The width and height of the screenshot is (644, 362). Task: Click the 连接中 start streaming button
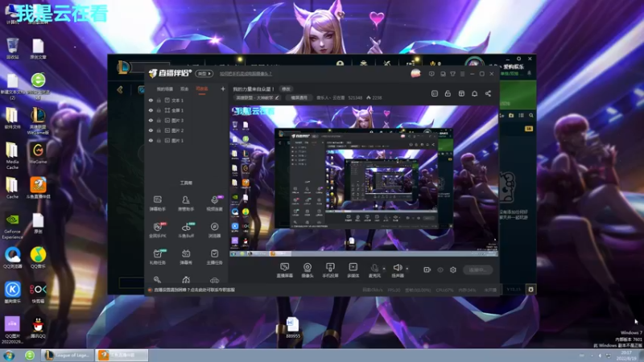(x=477, y=270)
